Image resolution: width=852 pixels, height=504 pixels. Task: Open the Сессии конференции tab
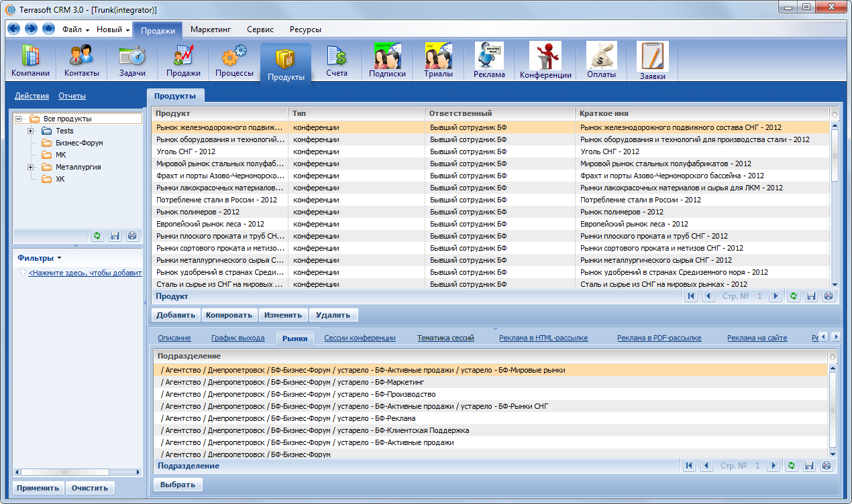[x=360, y=338]
